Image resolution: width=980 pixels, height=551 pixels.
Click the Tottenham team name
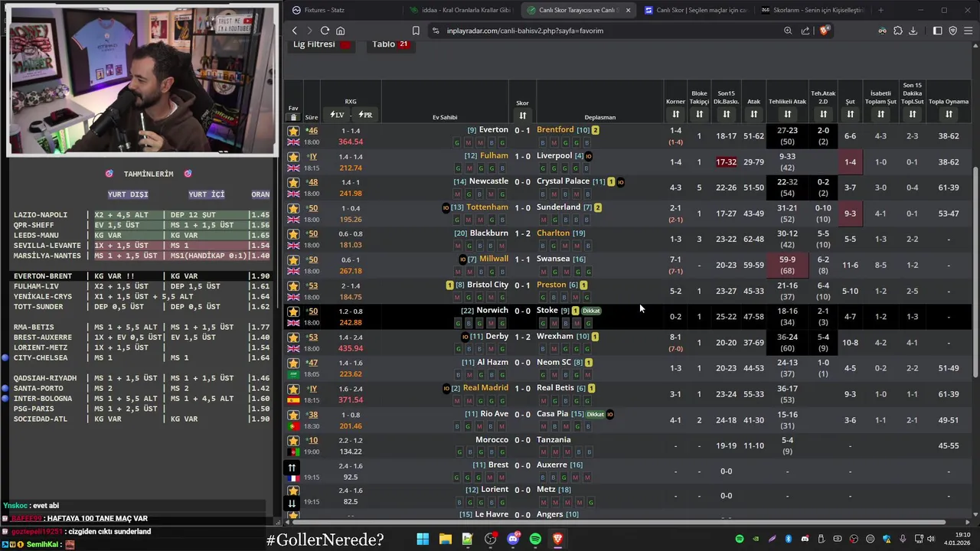(487, 207)
